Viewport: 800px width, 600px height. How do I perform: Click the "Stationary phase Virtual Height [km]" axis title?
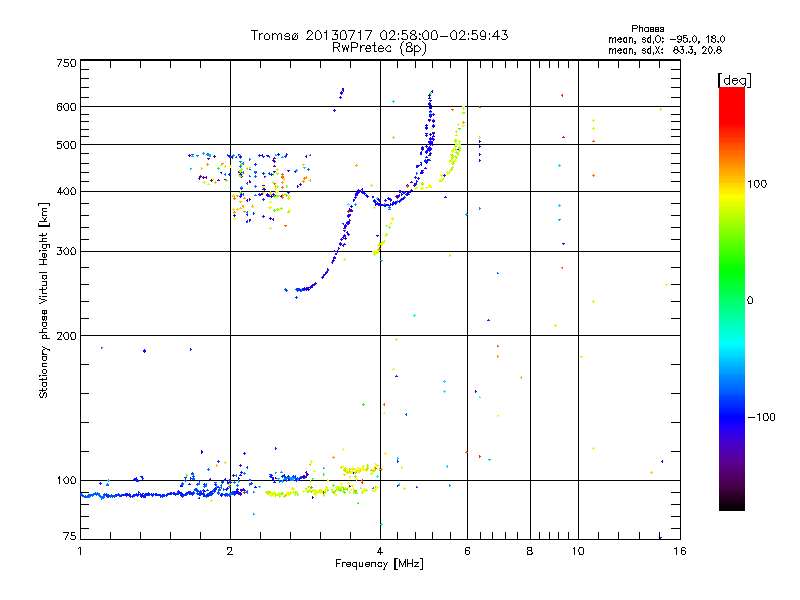(x=43, y=300)
